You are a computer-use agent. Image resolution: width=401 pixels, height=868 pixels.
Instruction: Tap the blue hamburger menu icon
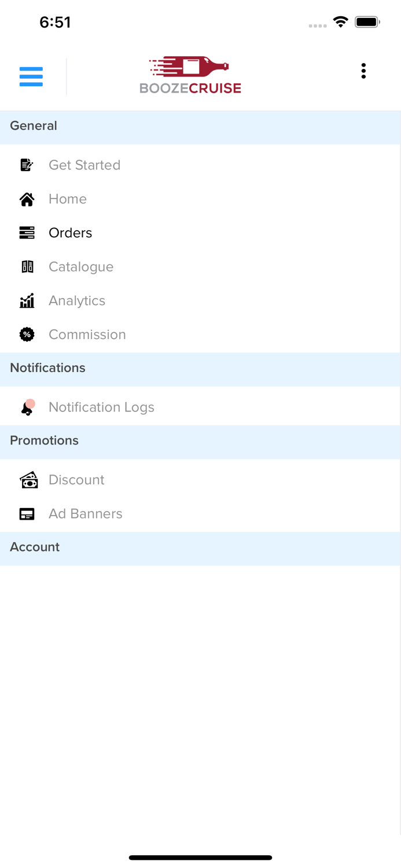pyautogui.click(x=31, y=76)
